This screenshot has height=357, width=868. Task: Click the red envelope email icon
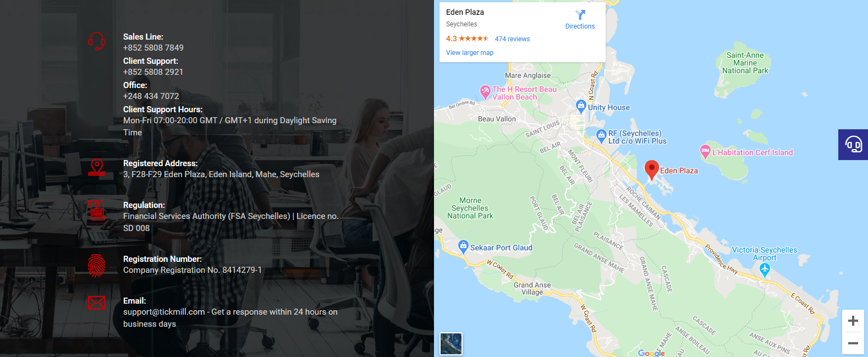click(97, 303)
